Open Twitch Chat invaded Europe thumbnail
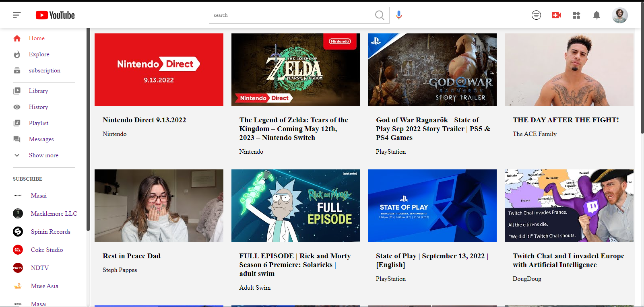 click(x=569, y=206)
